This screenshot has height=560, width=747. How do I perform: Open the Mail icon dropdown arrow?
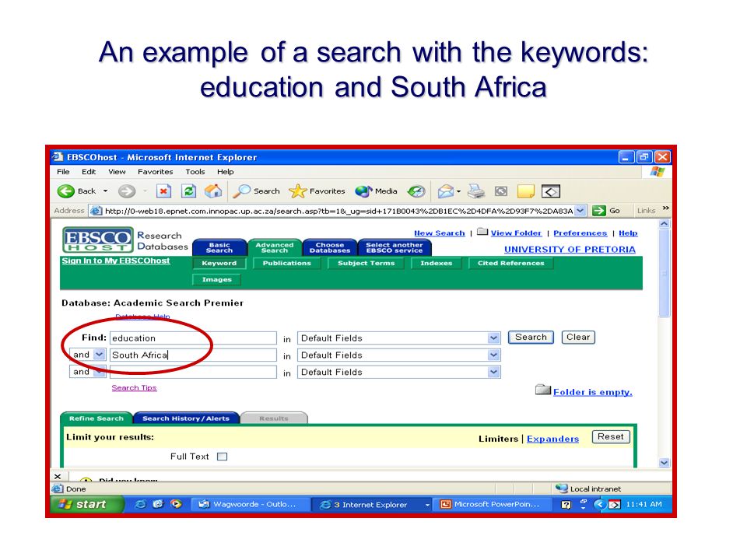459,192
